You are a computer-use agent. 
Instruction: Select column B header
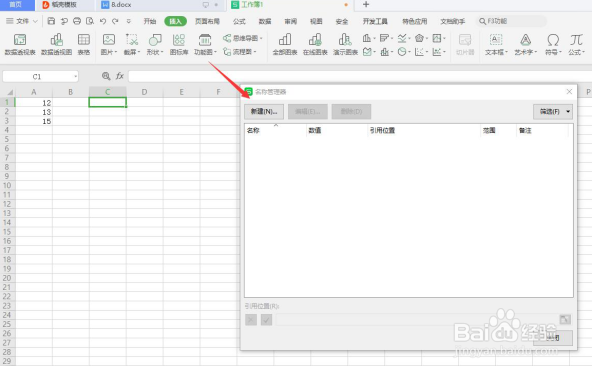point(71,92)
